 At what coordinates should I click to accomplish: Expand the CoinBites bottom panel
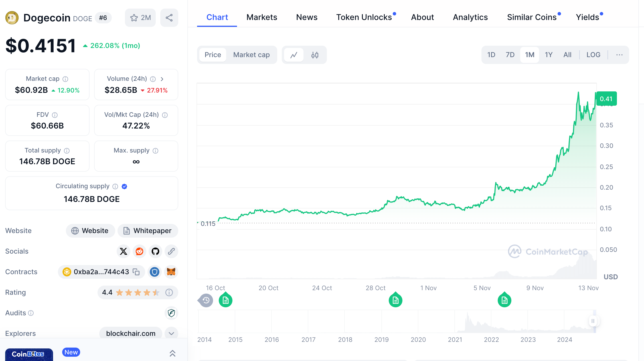[173, 353]
